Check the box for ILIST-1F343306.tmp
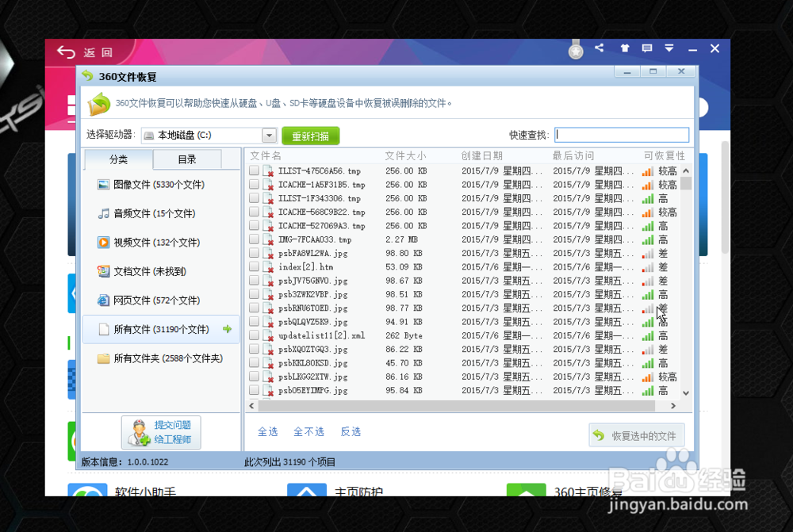This screenshot has width=793, height=532. pyautogui.click(x=254, y=197)
